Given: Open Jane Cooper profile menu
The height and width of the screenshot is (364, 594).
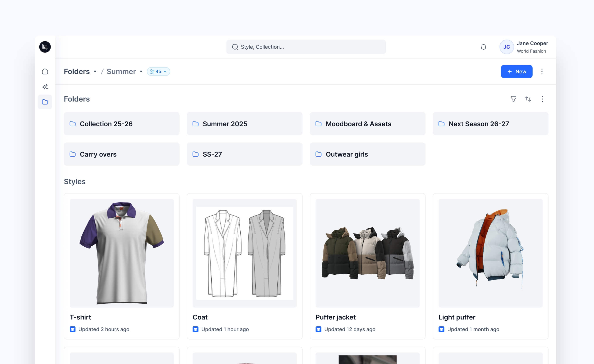Looking at the screenshot, I should [524, 47].
